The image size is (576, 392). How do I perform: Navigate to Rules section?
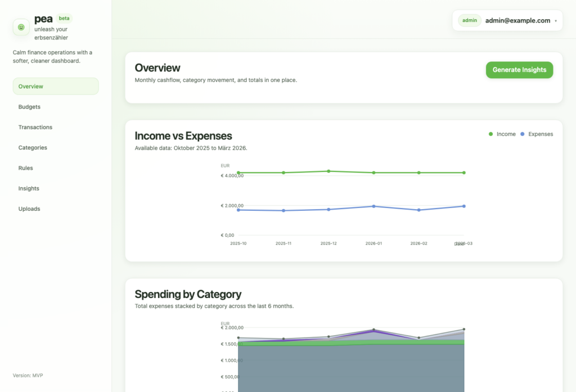pos(25,168)
